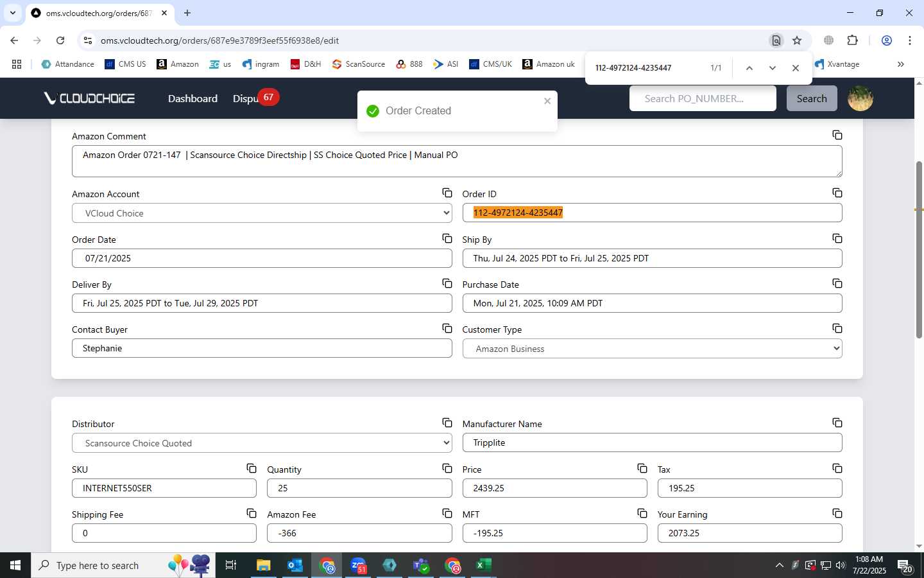
Task: Copy the Order Date value
Action: (447, 238)
